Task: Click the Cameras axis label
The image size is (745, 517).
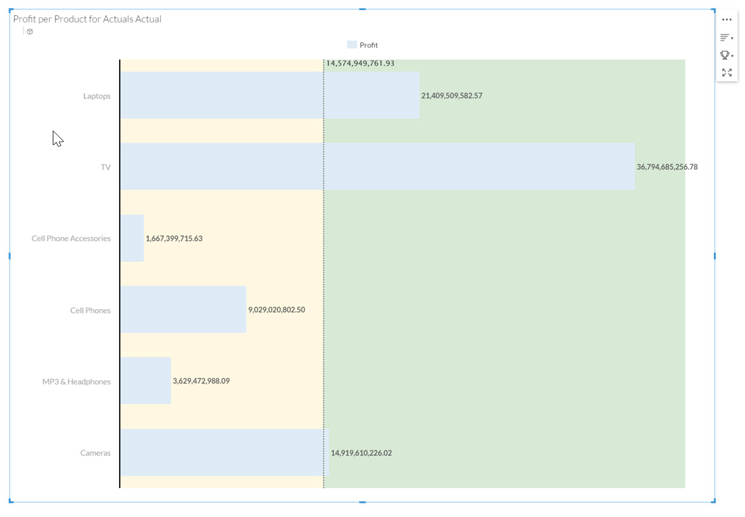Action: coord(96,453)
